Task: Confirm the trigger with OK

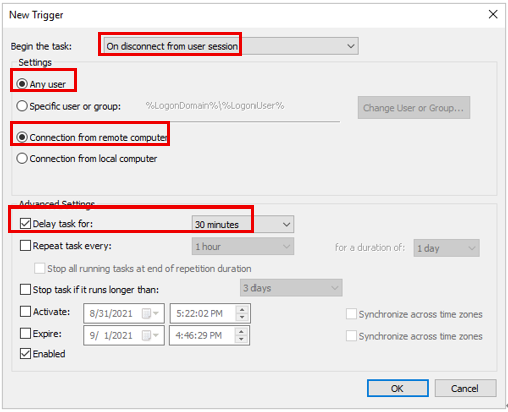Action: coord(398,388)
